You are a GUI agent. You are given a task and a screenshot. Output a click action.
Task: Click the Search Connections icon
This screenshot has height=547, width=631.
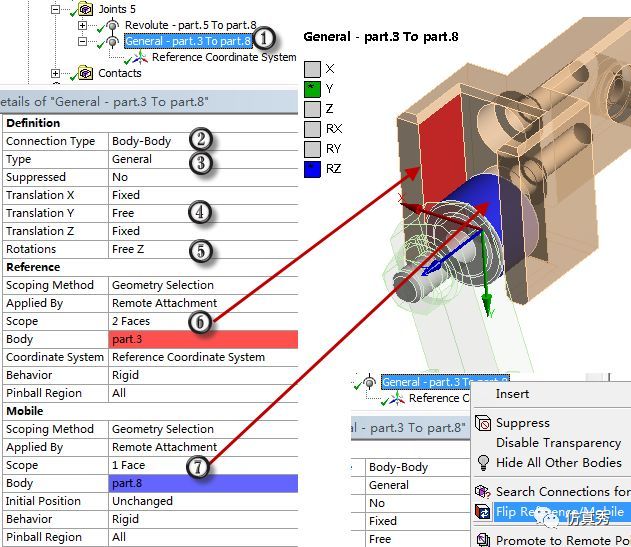coord(483,491)
